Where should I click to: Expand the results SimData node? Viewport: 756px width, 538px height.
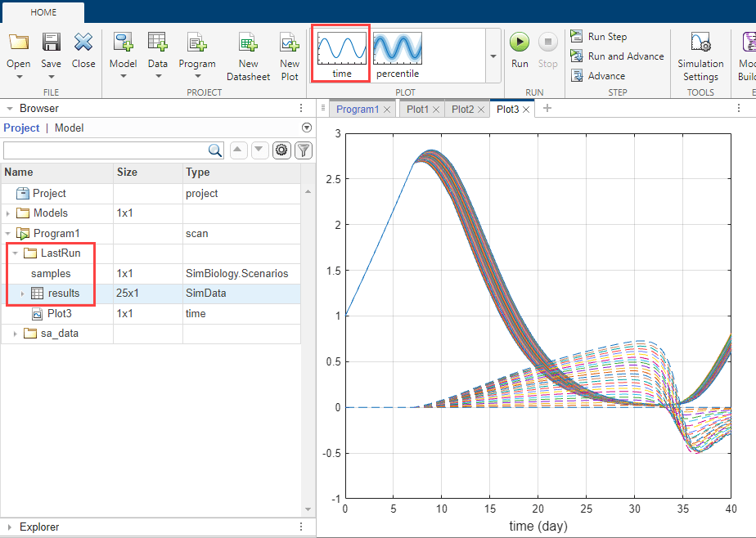[22, 294]
